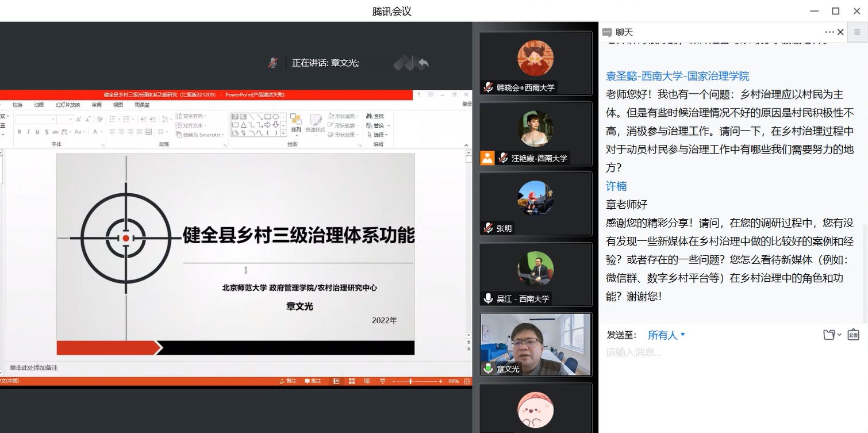The width and height of the screenshot is (868, 433).
Task: Click the chat panel more options ellipsis
Action: (x=829, y=32)
